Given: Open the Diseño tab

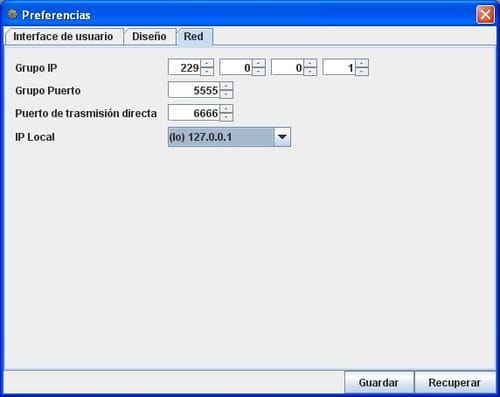Looking at the screenshot, I should (x=149, y=36).
